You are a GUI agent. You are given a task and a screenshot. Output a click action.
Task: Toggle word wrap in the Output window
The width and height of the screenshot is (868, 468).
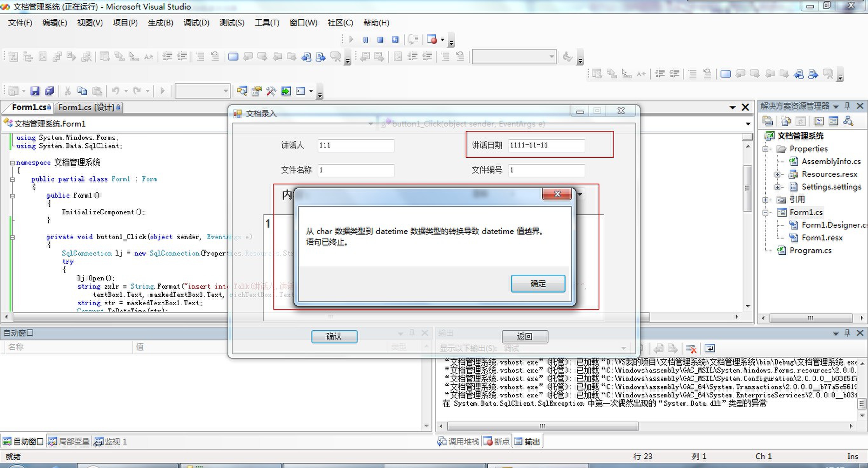[x=710, y=348]
